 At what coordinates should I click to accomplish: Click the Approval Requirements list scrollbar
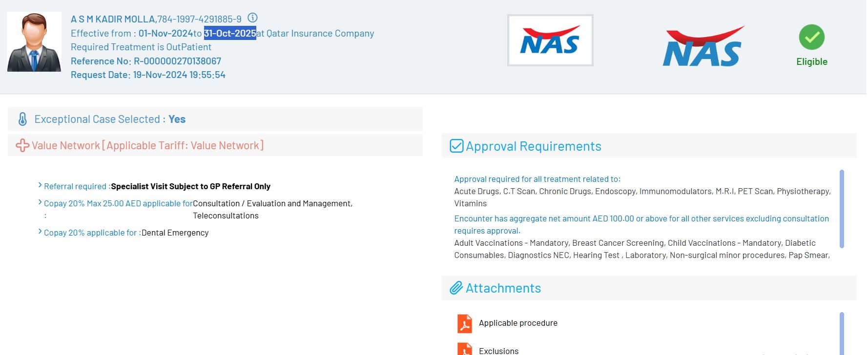[842, 209]
